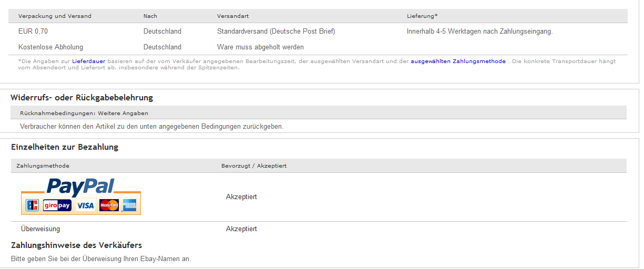Click the VISA card icon
This screenshot has width=644, height=269.
tap(85, 205)
